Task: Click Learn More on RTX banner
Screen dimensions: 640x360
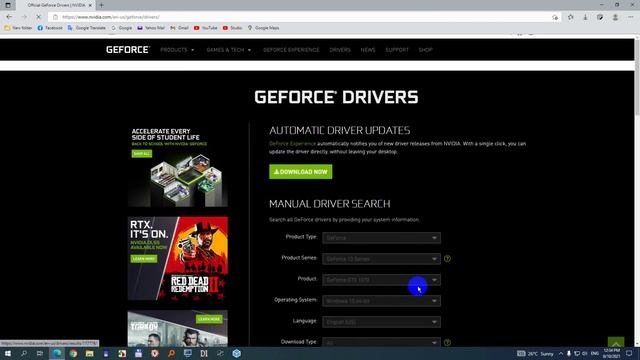Action: click(x=144, y=259)
